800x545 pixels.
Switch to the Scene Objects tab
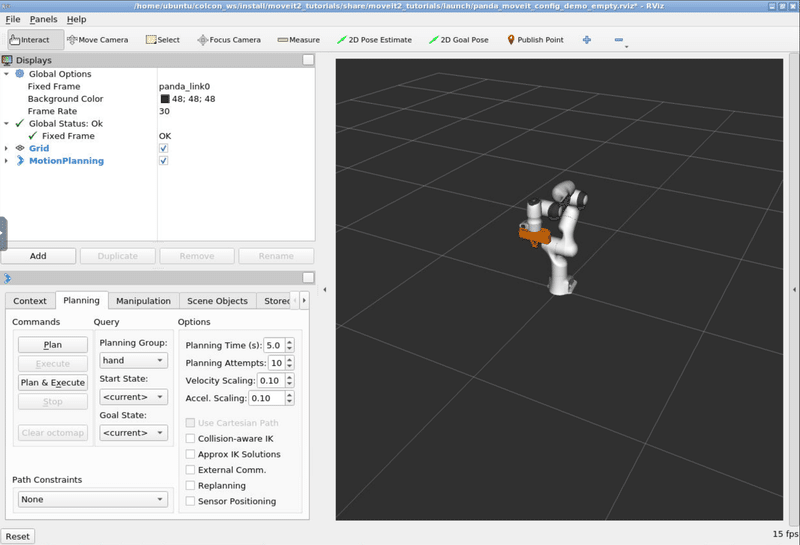coord(217,301)
